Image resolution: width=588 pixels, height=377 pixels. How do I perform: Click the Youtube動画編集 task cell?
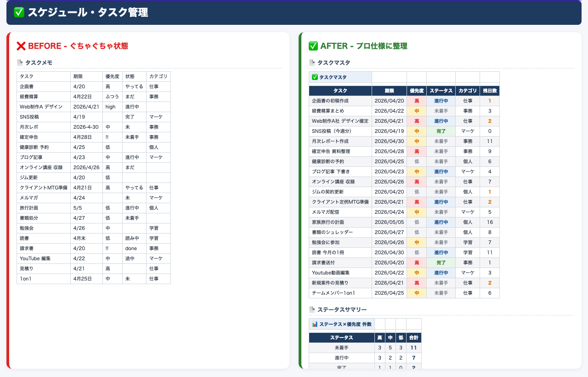(340, 273)
